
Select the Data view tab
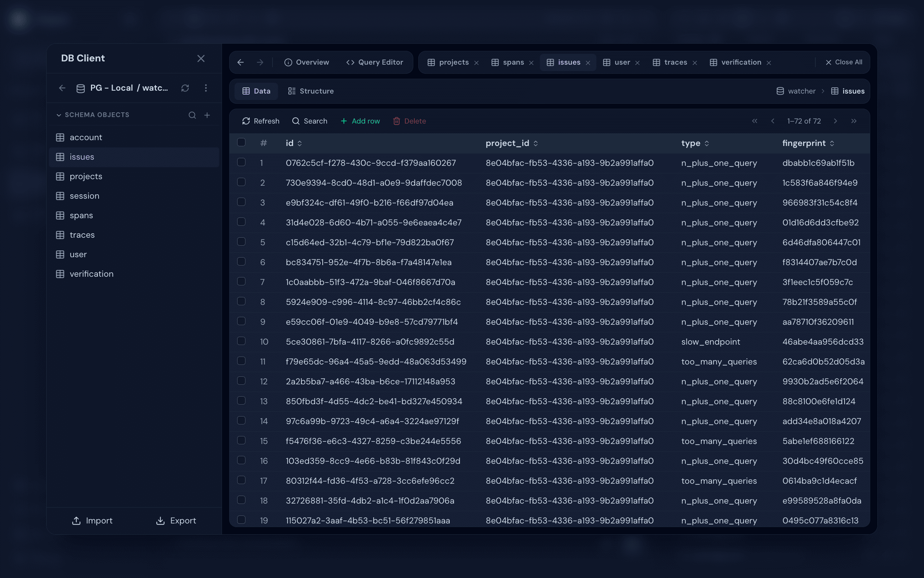point(256,91)
